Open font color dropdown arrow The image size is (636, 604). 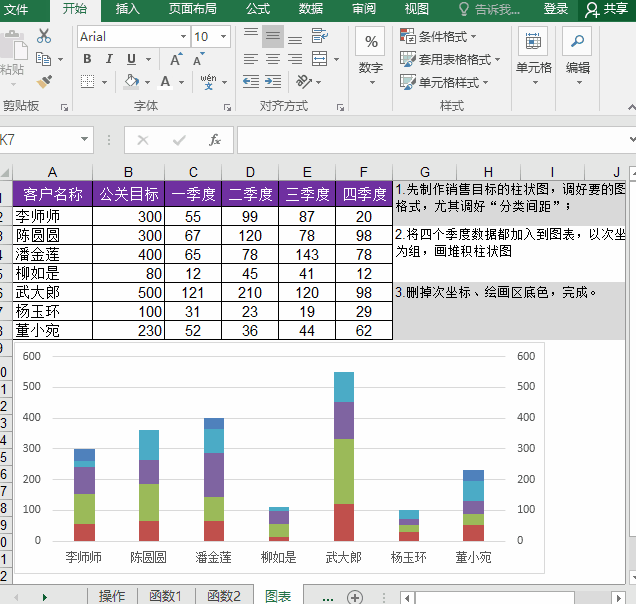click(x=181, y=82)
